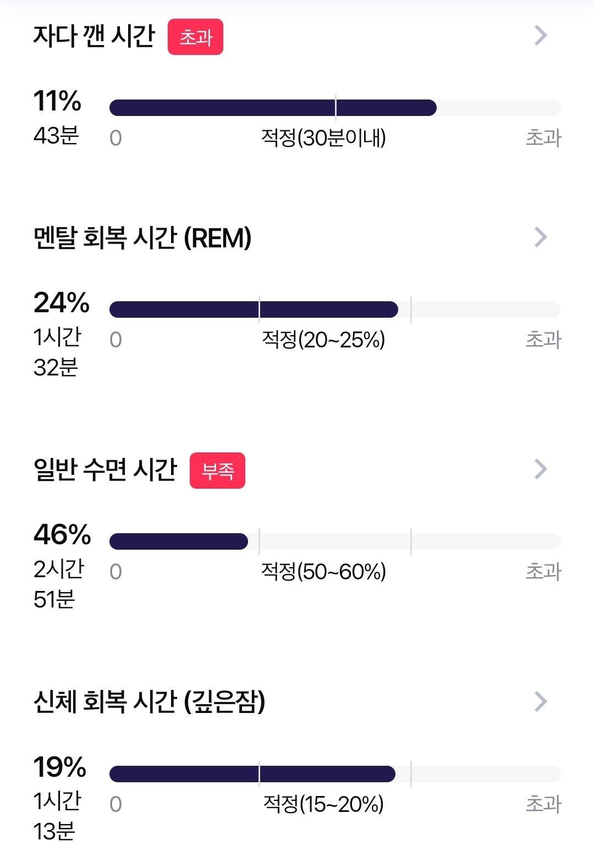
Task: Tap the 24% REM percentage value
Action: pos(62,303)
